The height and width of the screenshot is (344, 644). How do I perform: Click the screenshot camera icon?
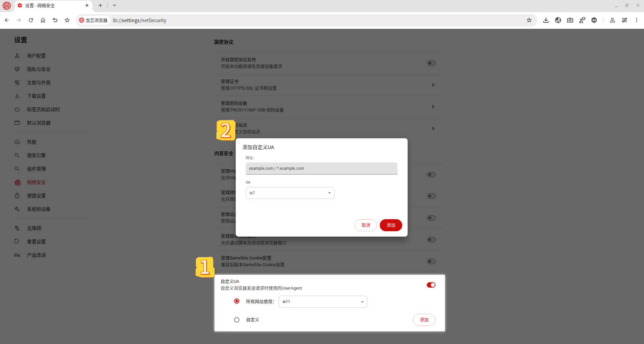click(x=570, y=20)
